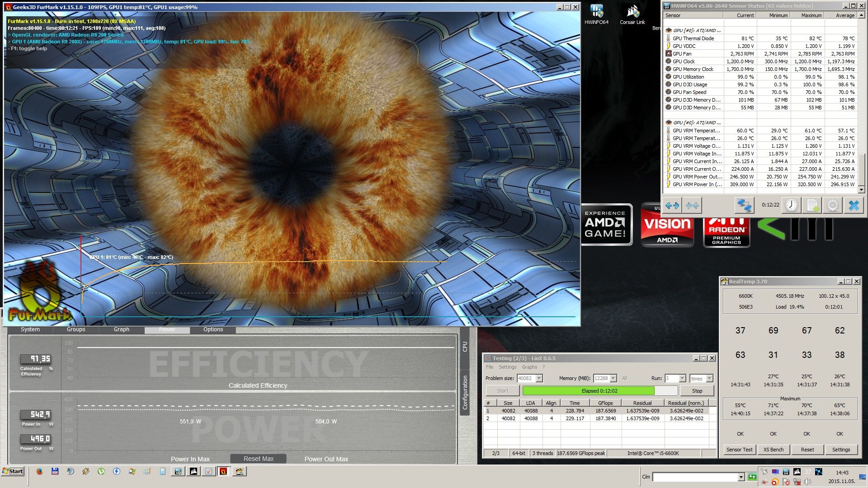Screen dimensions: 868x488
Task: Click the RealTemp 37 tray icon
Action: tap(807, 472)
